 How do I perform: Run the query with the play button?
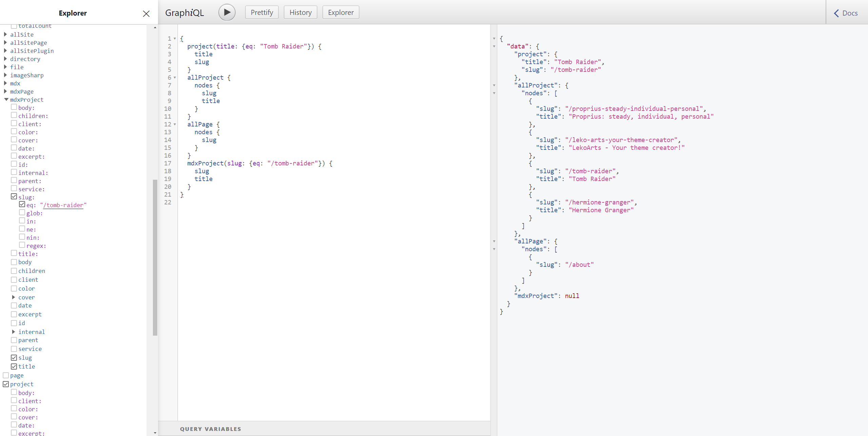click(x=227, y=13)
